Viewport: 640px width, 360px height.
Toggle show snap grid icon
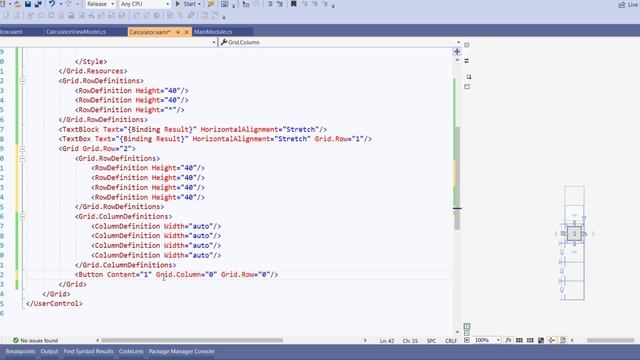tap(519, 340)
